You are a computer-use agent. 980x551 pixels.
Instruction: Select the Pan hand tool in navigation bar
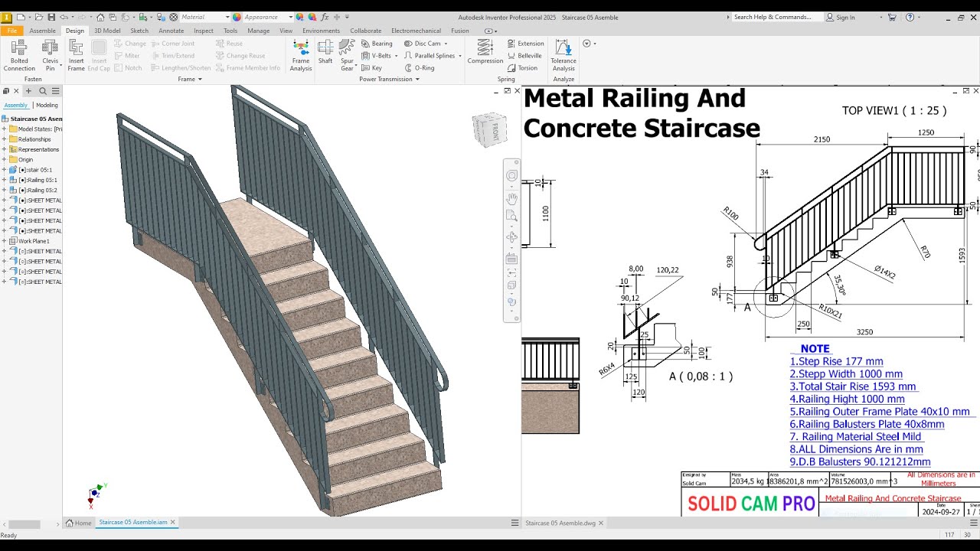[512, 198]
